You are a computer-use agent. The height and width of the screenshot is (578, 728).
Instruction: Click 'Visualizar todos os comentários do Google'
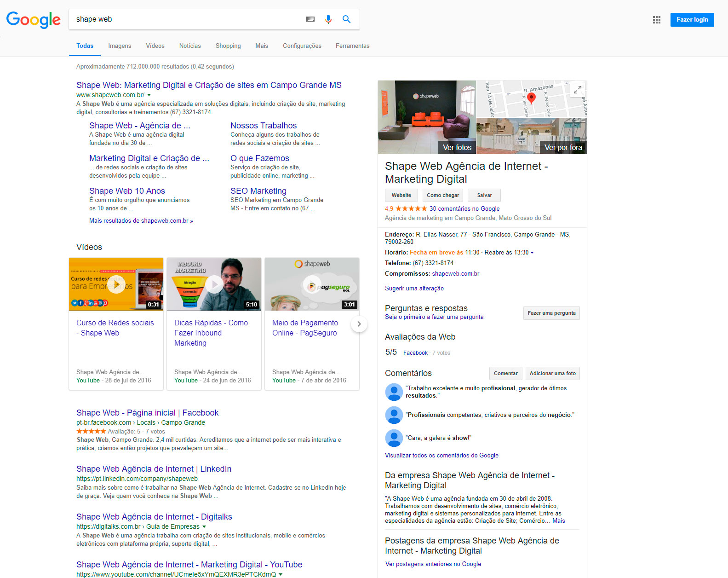441,456
